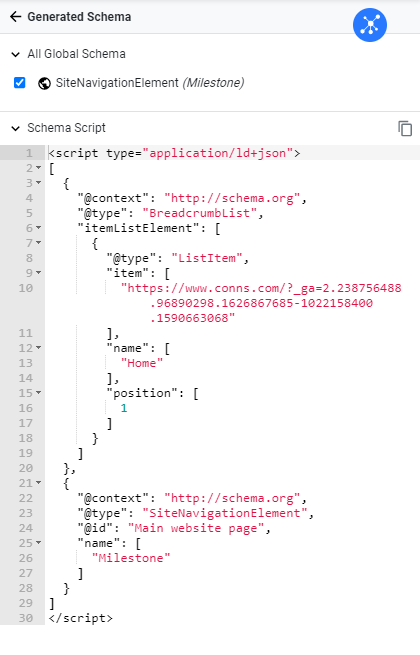Collapse the All Global Schema section
Viewport: 420px width, 655px height.
tap(15, 54)
